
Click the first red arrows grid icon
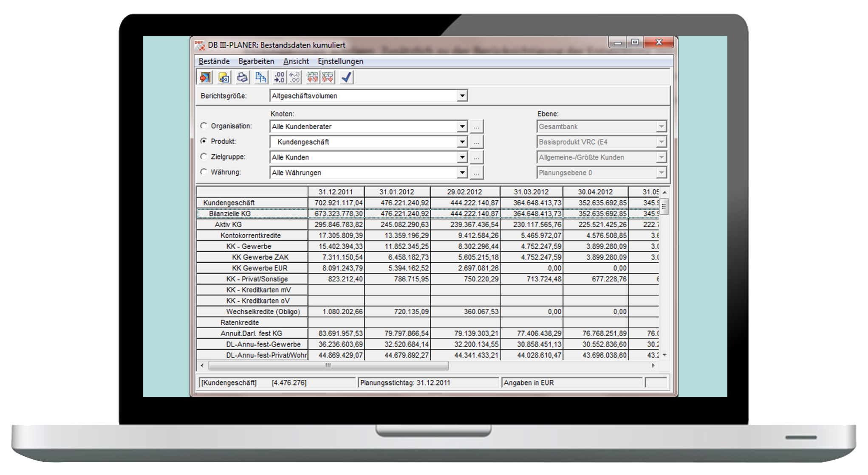point(313,77)
